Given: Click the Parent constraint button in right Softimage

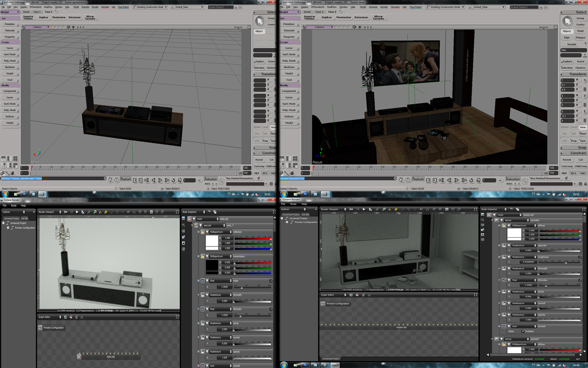Looking at the screenshot, I should coord(567,160).
